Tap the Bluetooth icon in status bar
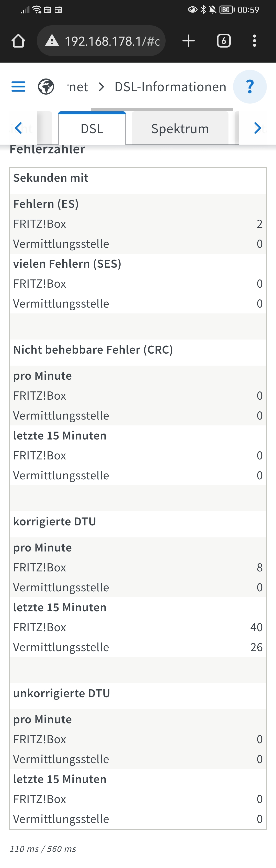This screenshot has height=868, width=276. tap(203, 10)
